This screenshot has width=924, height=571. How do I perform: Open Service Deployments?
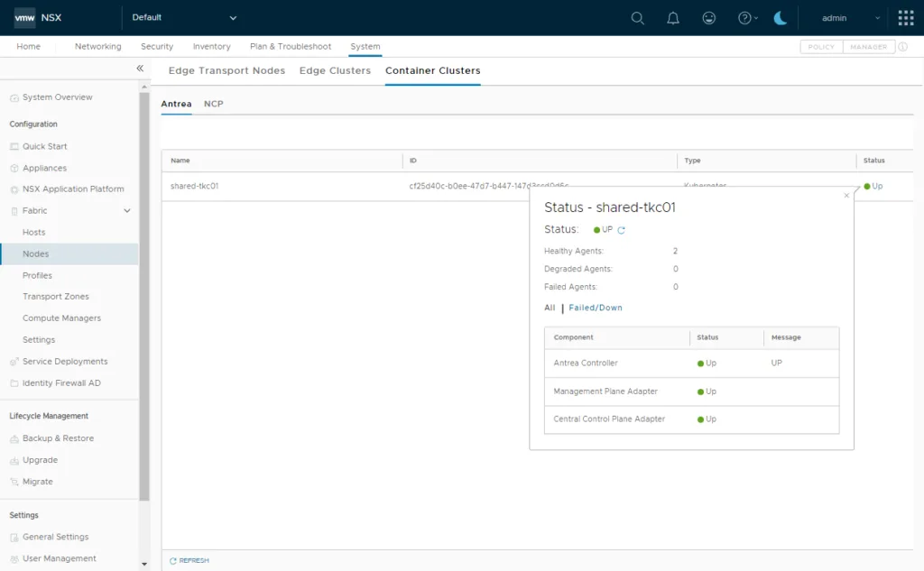pos(65,361)
